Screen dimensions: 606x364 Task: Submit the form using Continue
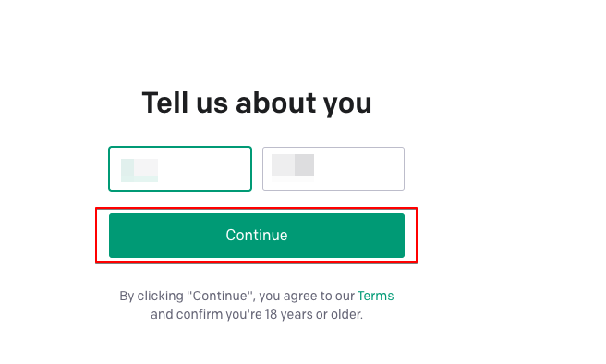click(x=257, y=236)
